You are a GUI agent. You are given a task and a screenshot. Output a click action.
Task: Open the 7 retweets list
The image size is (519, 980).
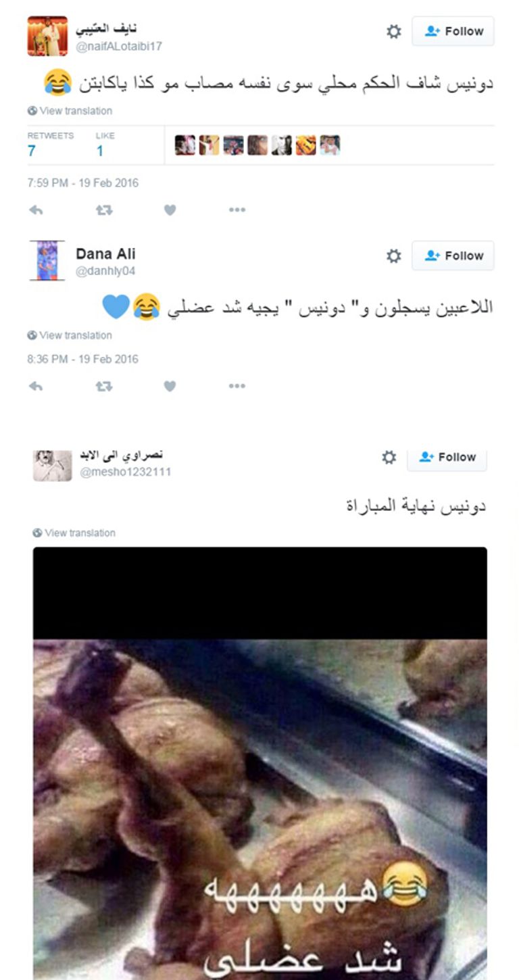click(x=50, y=145)
